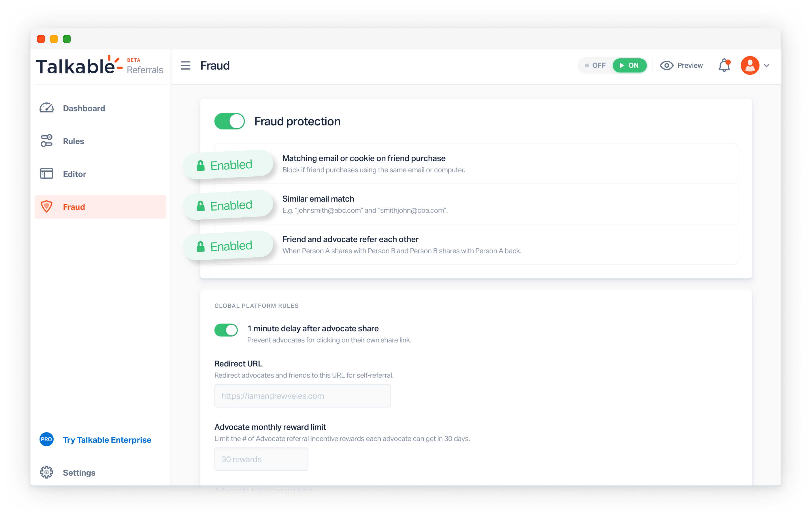Click the Redirect URL input field
This screenshot has width=812, height=518.
tap(302, 396)
